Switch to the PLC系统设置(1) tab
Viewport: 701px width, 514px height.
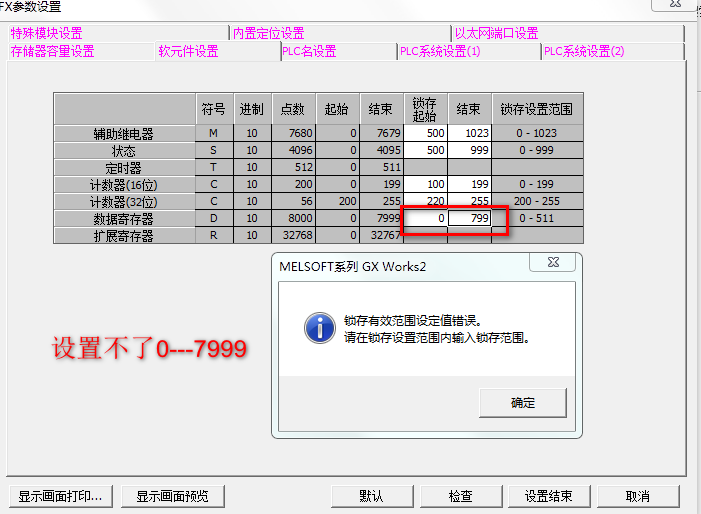coord(440,51)
